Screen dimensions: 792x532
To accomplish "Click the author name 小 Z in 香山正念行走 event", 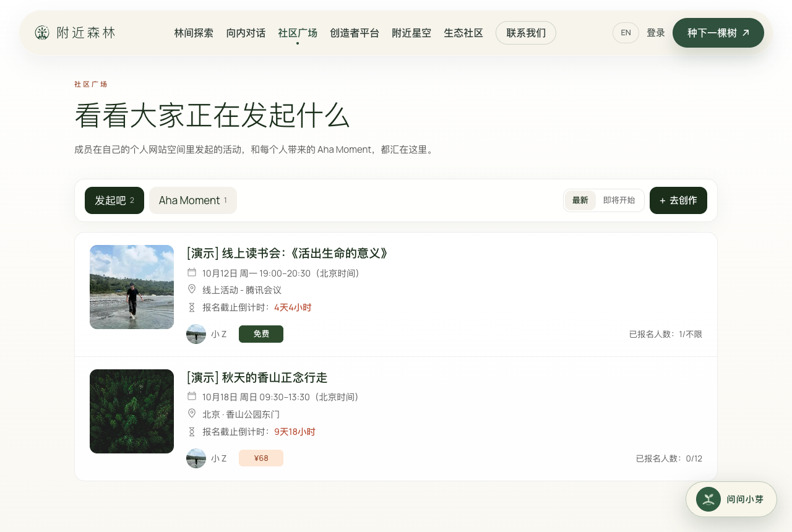I will click(219, 458).
